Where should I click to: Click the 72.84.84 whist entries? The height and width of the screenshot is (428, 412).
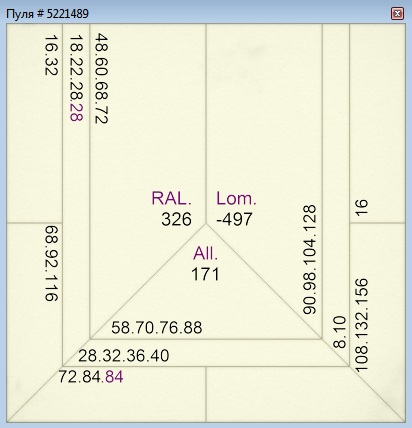click(91, 377)
